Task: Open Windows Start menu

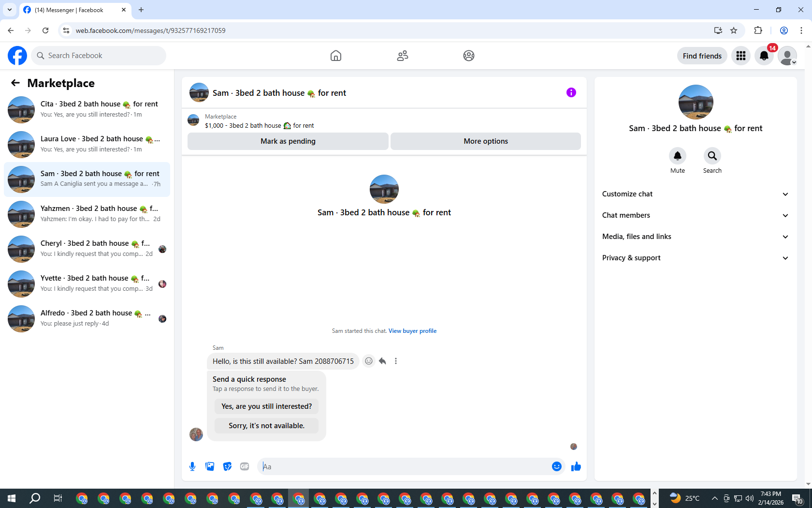Action: click(12, 498)
